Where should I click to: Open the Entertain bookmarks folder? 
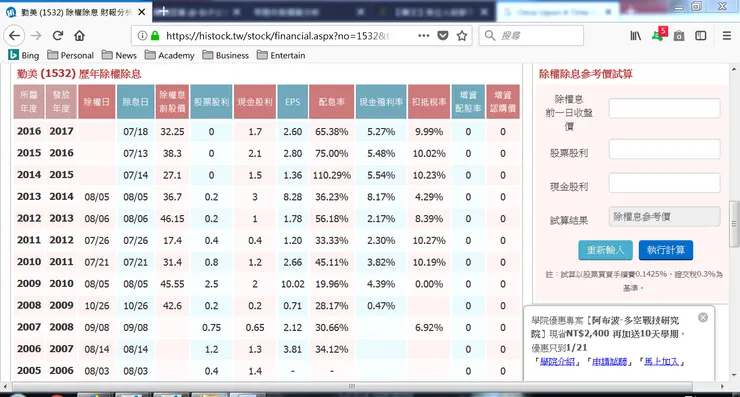[x=281, y=55]
